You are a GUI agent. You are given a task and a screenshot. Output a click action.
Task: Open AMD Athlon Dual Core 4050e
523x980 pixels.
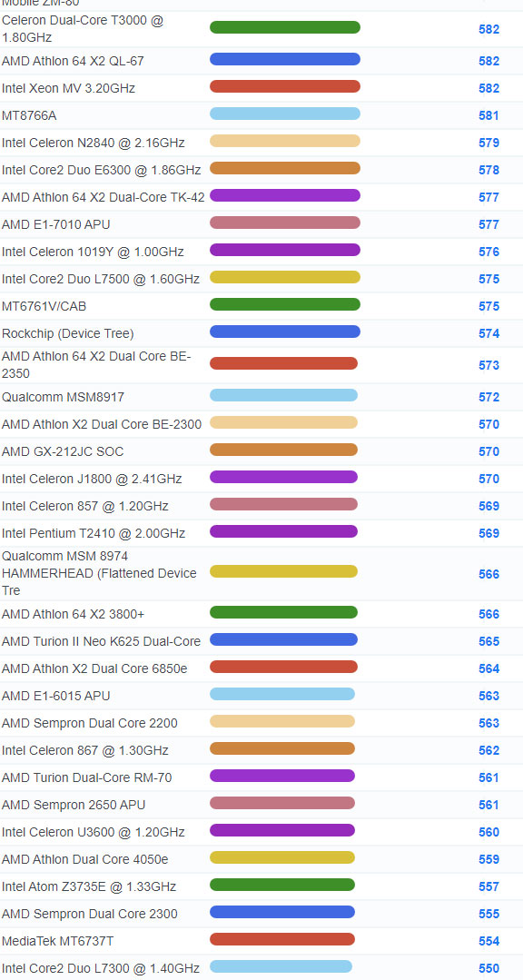coord(85,860)
